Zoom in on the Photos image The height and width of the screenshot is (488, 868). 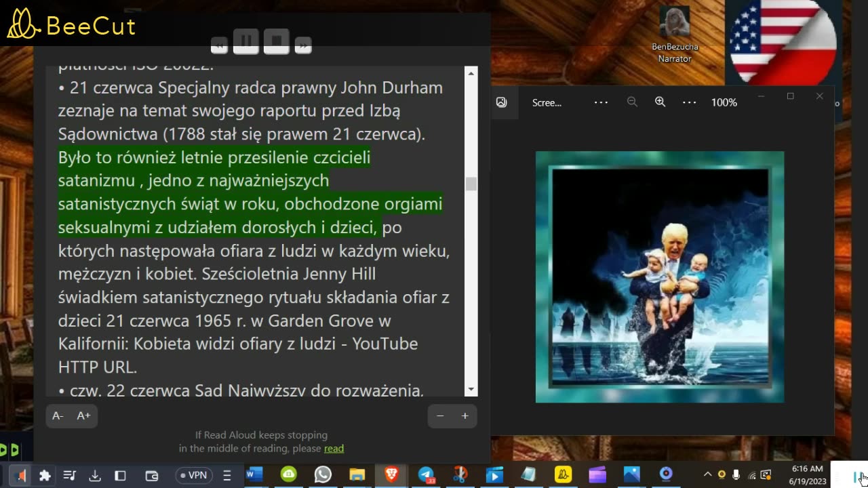pyautogui.click(x=660, y=102)
